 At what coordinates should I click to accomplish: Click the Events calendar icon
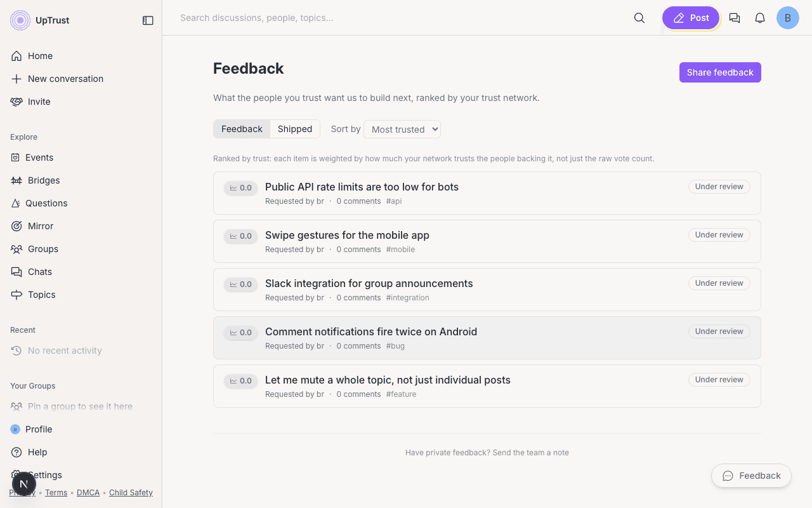click(x=15, y=157)
